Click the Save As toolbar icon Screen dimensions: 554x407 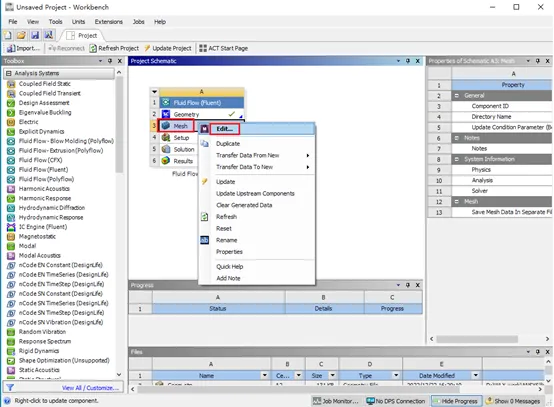[x=48, y=35]
